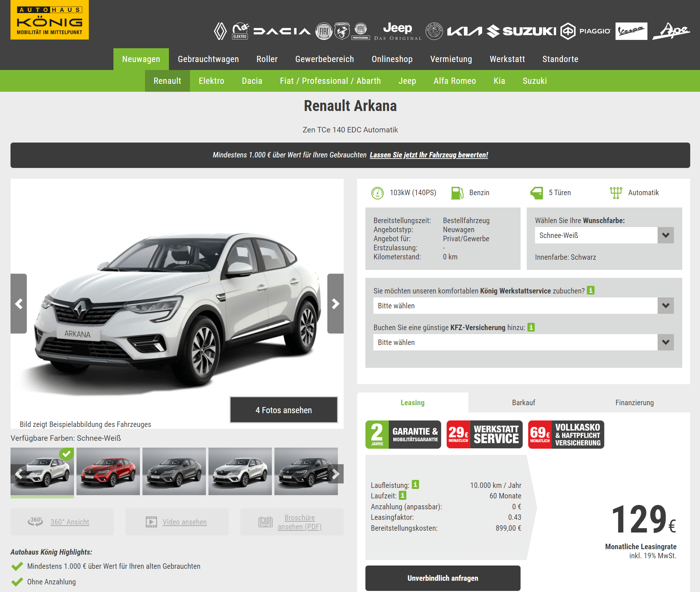Click Lassen Sie jetzt Ihr Fahrzeug bewerten link

click(429, 155)
